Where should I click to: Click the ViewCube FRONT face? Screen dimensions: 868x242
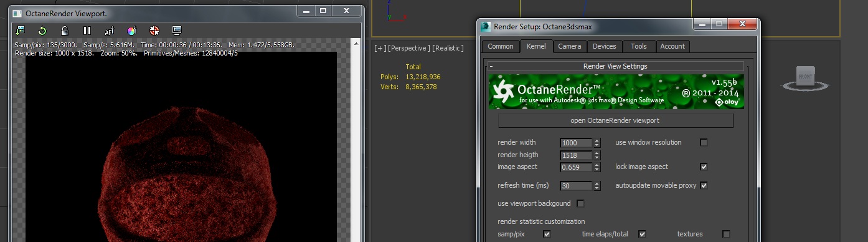[805, 76]
